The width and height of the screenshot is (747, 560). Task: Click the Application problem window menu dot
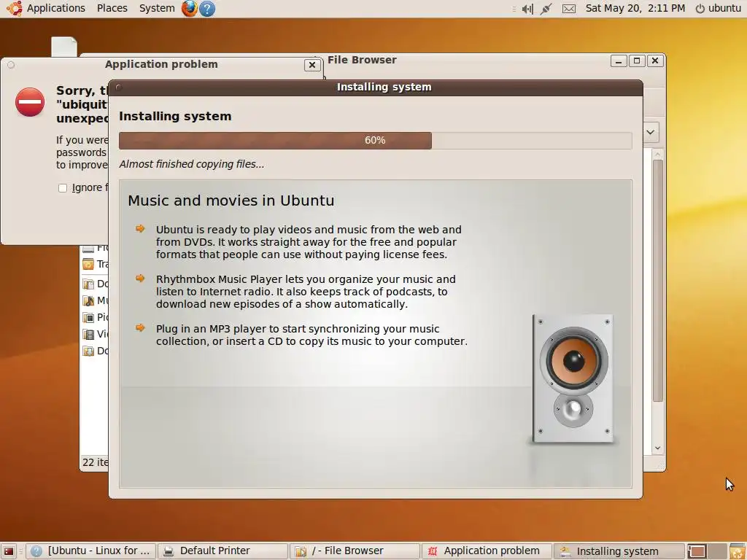(11, 65)
